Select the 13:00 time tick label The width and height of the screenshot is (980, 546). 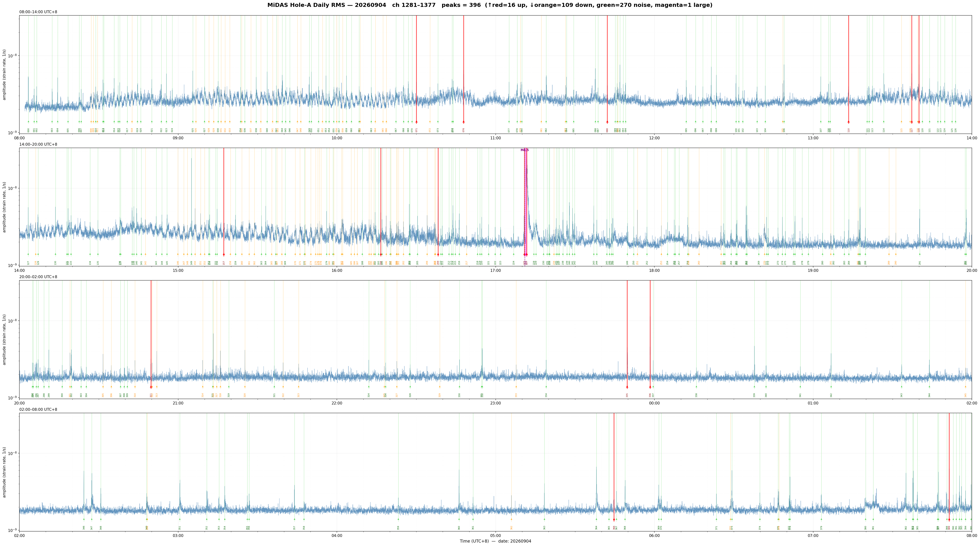(813, 138)
